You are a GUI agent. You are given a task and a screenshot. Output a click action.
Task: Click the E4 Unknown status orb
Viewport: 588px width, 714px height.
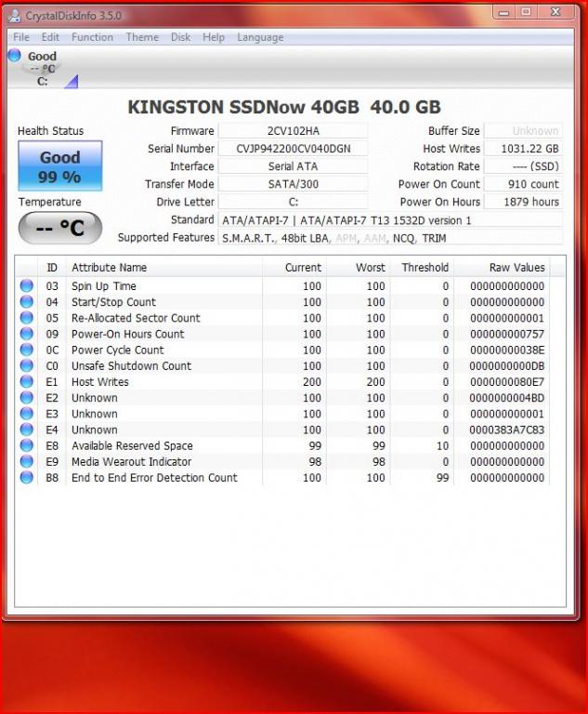[x=27, y=430]
